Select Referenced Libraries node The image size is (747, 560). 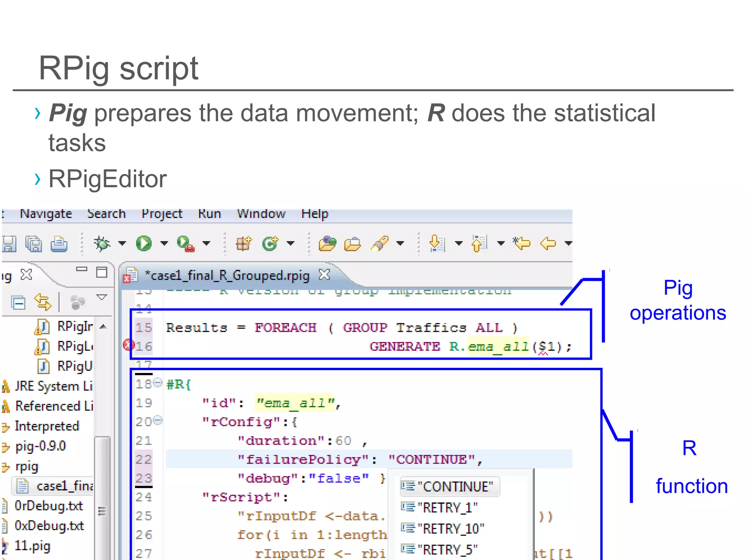point(47,406)
